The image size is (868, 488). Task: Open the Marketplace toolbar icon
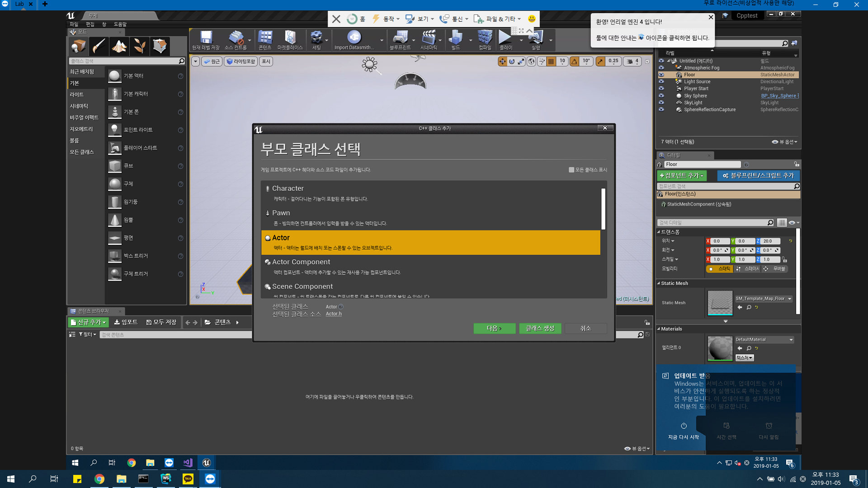click(290, 40)
